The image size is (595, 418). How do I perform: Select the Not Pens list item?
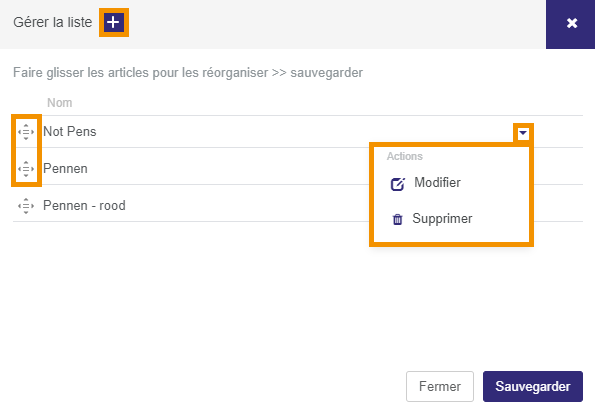[70, 132]
